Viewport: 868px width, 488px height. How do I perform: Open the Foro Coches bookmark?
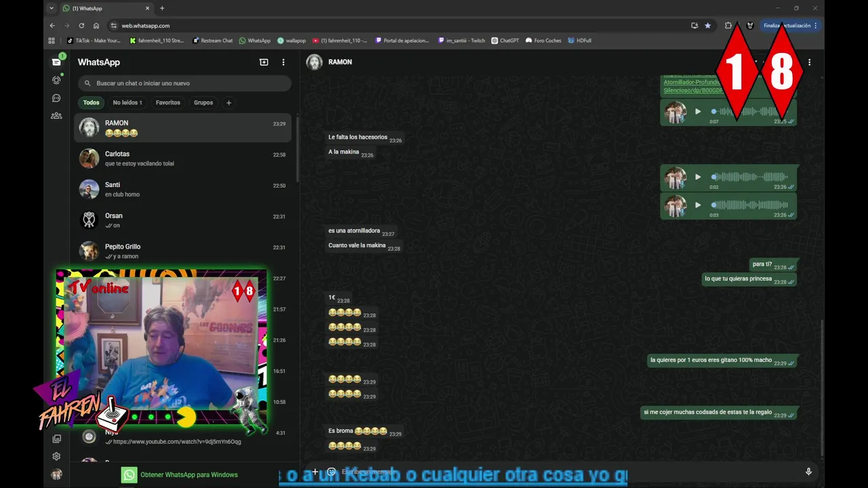544,41
